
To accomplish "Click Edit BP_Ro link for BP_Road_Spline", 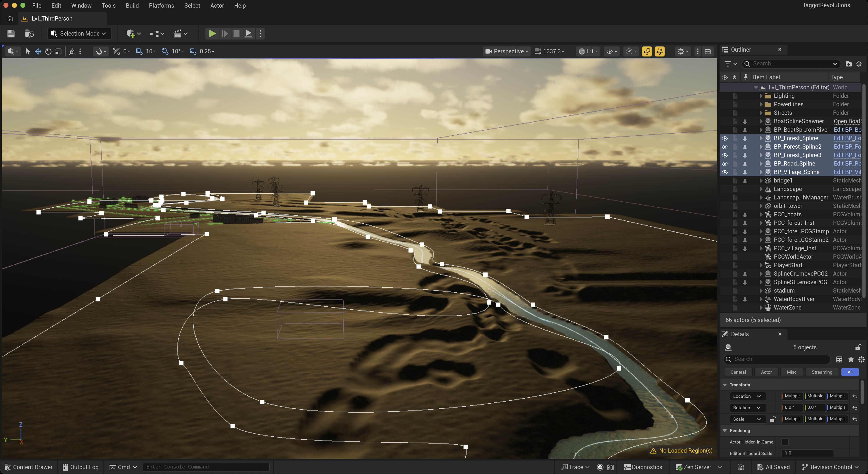I will [847, 164].
